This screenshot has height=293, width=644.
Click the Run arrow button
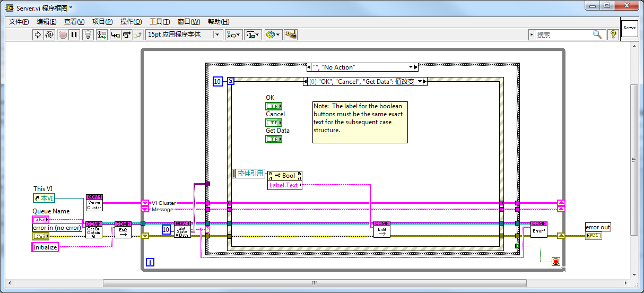(38, 35)
